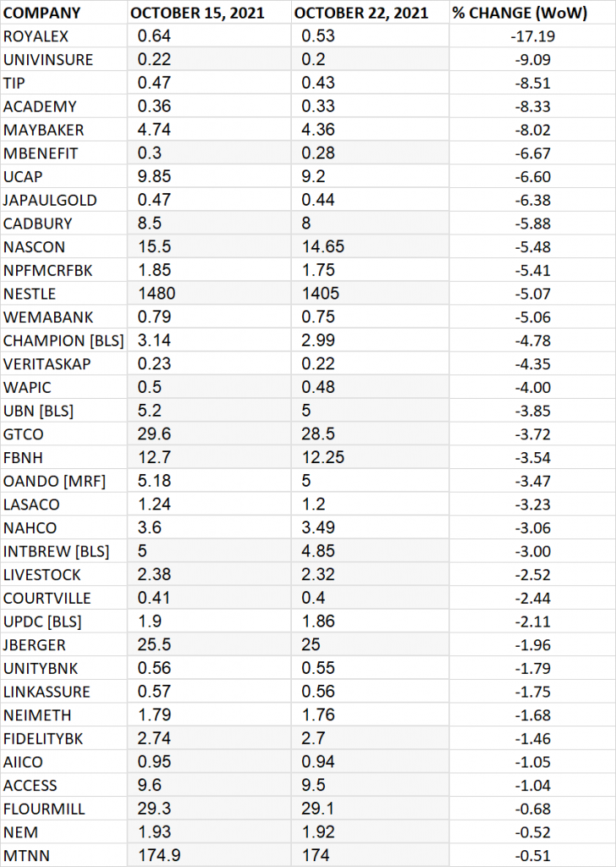Select JBERGER's -1.96 change cell
616x867 pixels.
tap(532, 644)
